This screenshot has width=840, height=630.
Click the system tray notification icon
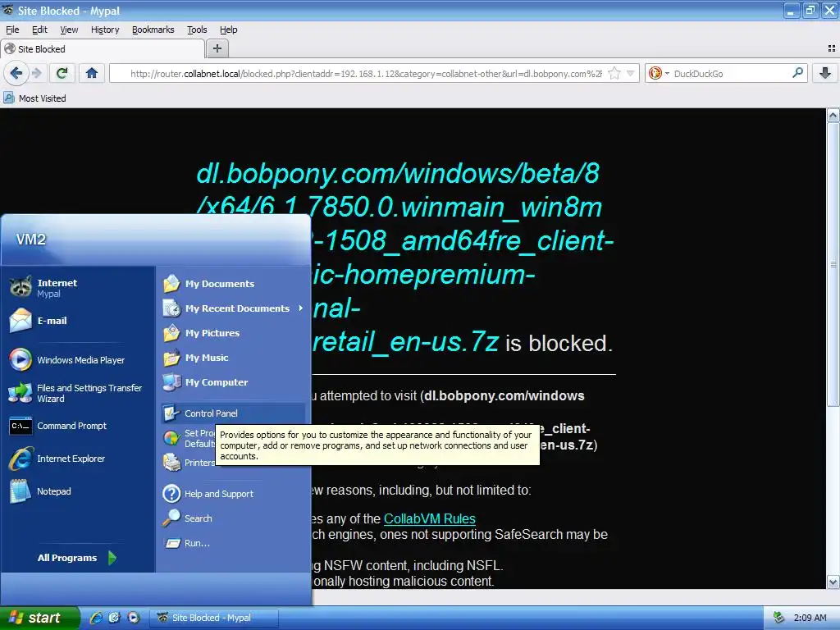point(779,618)
